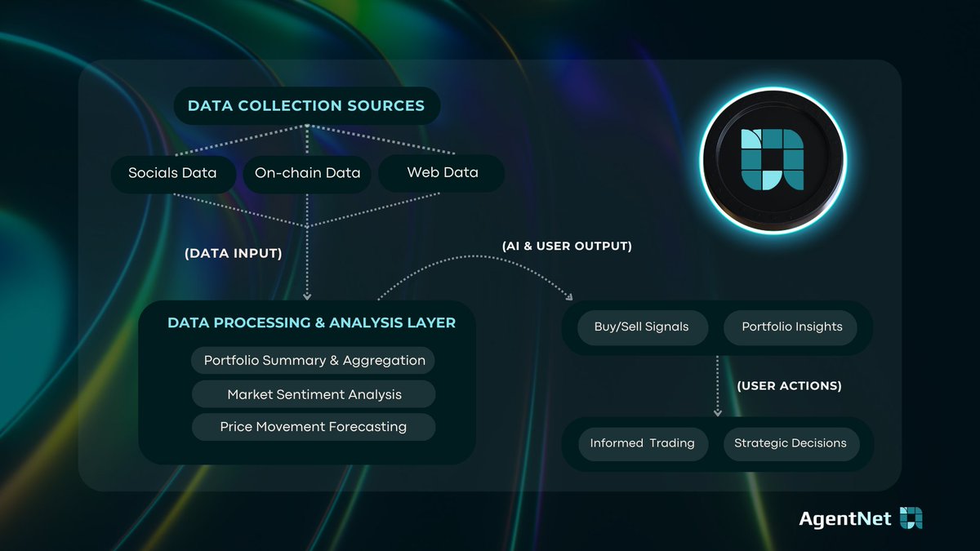The height and width of the screenshot is (551, 980).
Task: Click the On-chain Data pill
Action: click(x=307, y=173)
